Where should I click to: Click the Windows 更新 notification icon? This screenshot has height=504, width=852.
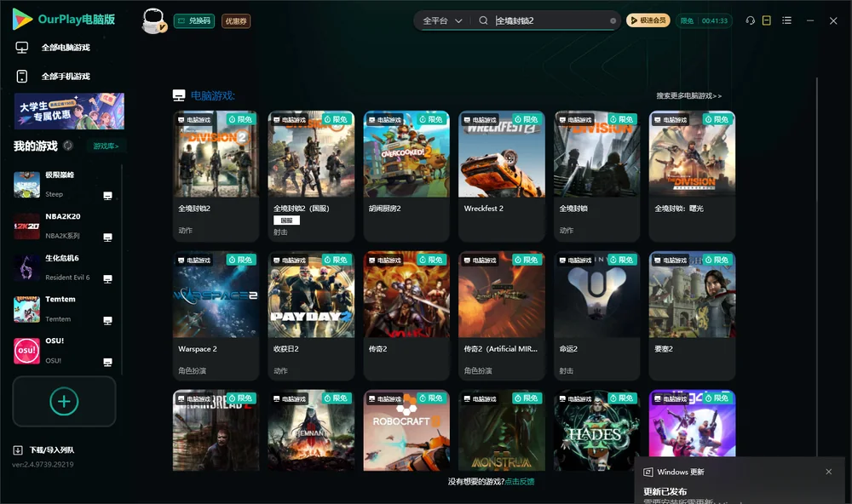[648, 472]
